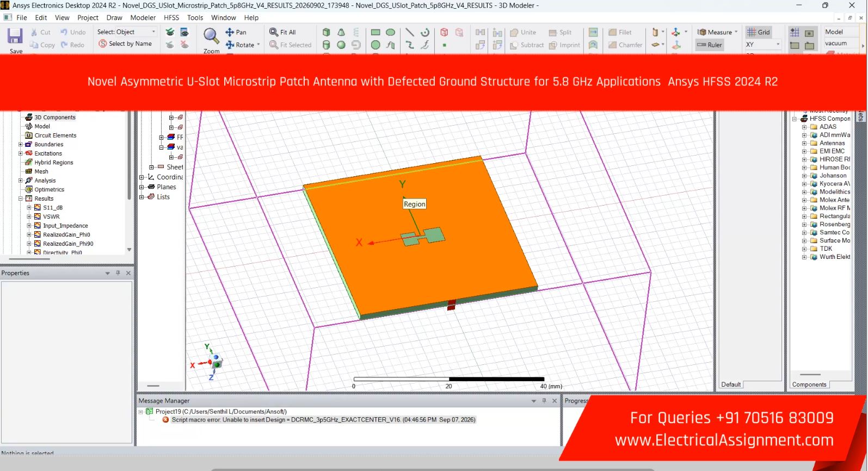The height and width of the screenshot is (471, 868).
Task: Select VSWR report in project tree
Action: coord(51,216)
